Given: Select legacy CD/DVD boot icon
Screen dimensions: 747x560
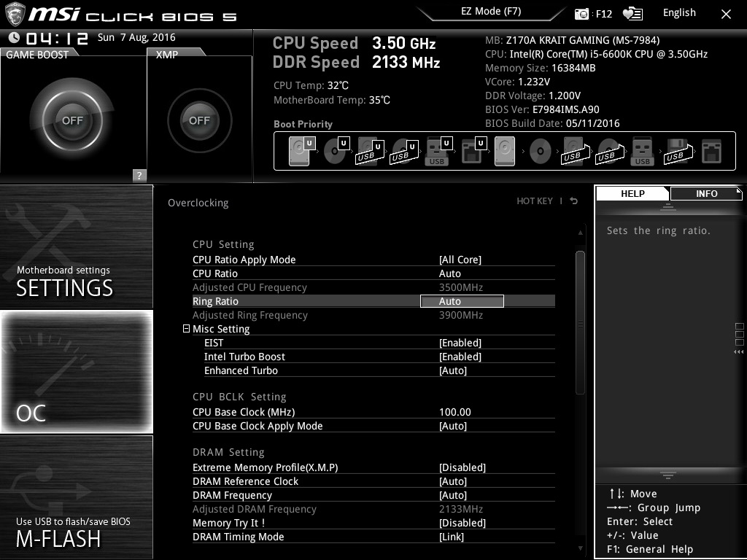Looking at the screenshot, I should click(x=541, y=152).
